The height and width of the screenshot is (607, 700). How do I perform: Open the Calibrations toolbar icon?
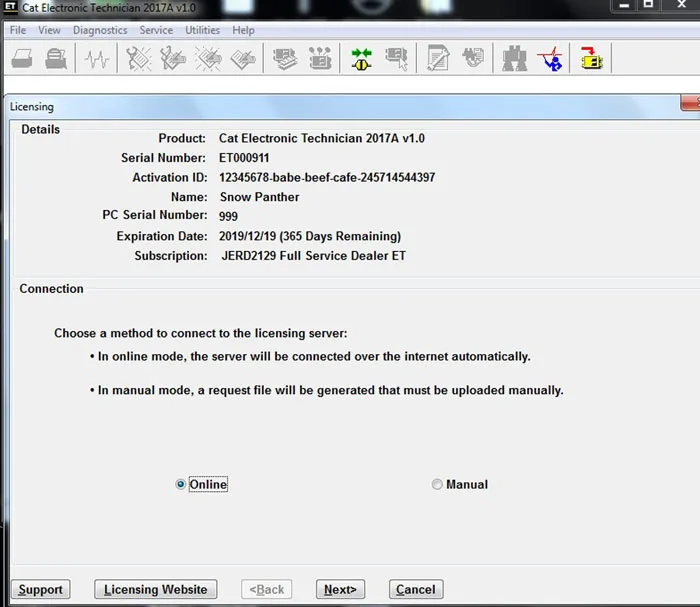[x=473, y=58]
